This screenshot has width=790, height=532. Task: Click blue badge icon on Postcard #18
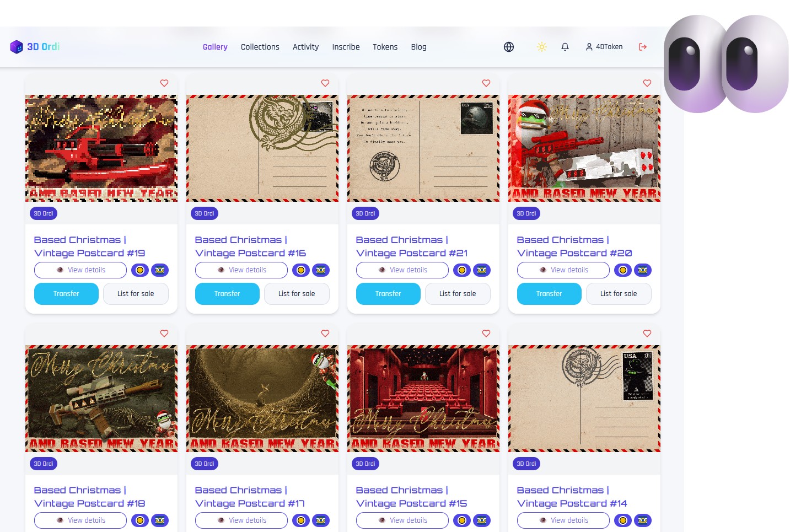coord(160,520)
